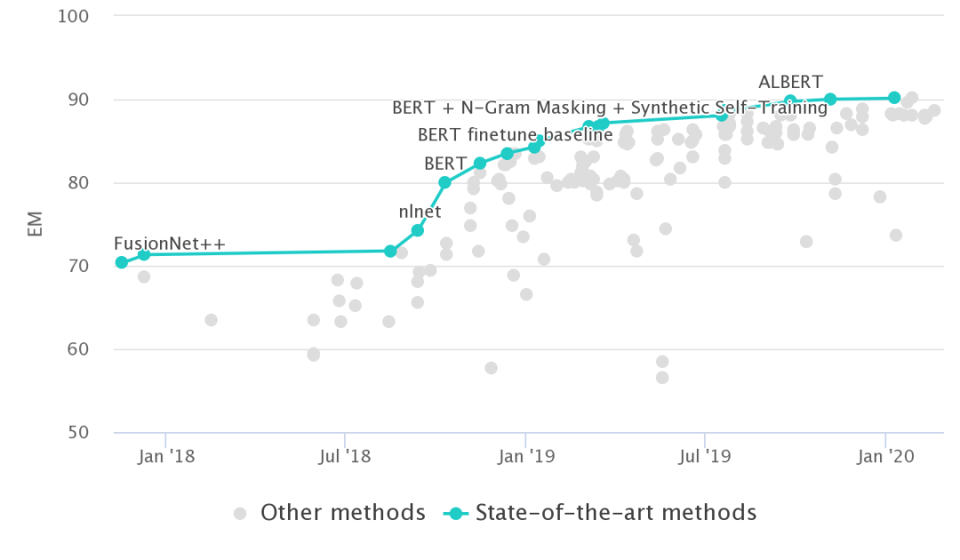Click the gray circle icon in the legend
Screen dimensions: 960x560
(240, 513)
